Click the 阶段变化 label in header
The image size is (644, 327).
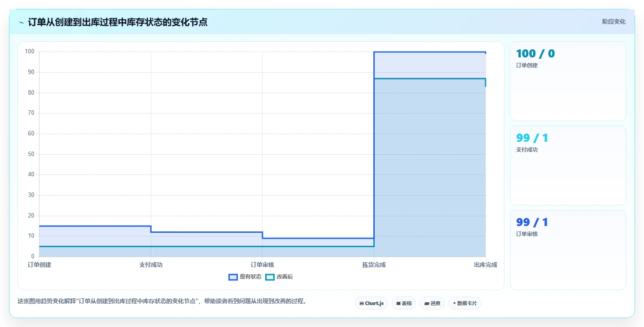pos(613,22)
